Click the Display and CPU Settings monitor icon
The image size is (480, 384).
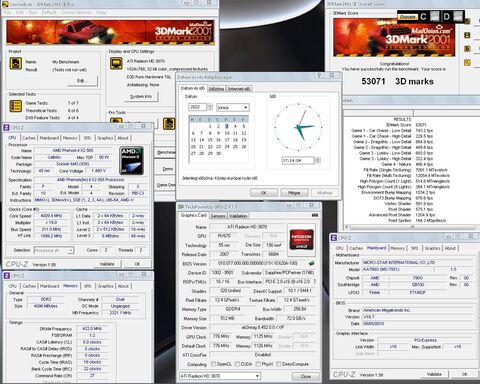click(116, 63)
